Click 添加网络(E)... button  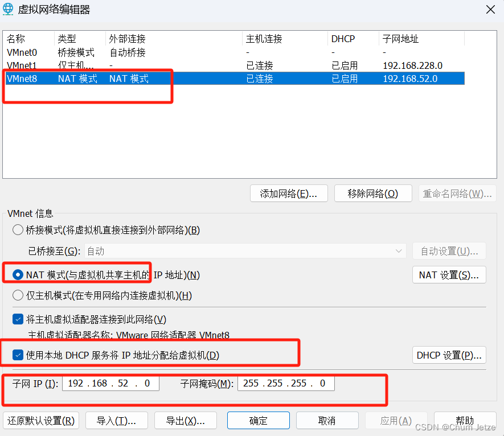[289, 194]
